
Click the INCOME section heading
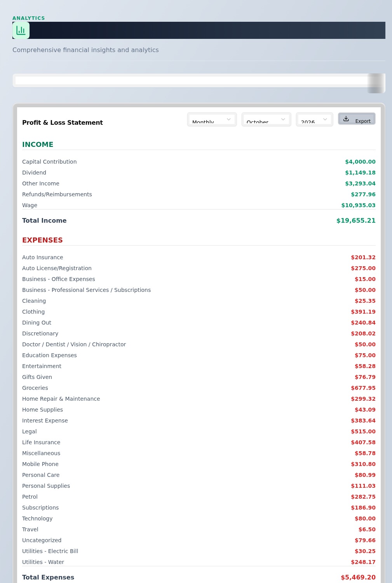point(38,144)
